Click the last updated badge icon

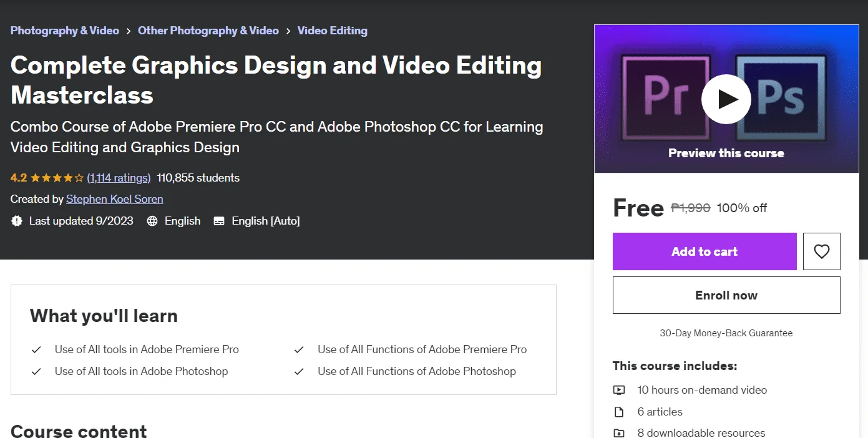click(17, 221)
